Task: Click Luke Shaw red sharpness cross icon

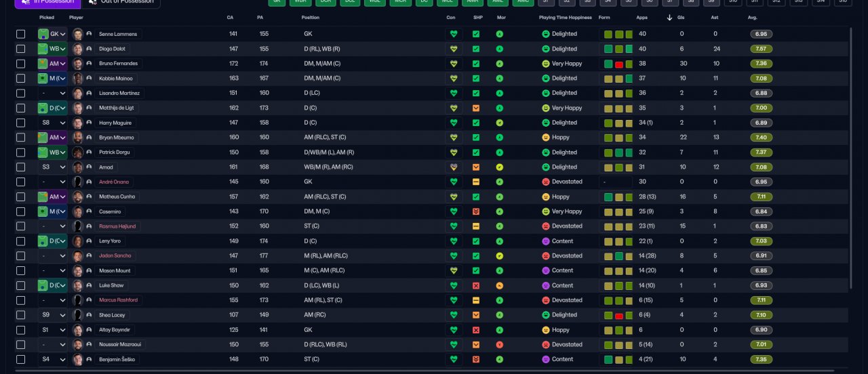Action: click(x=476, y=285)
